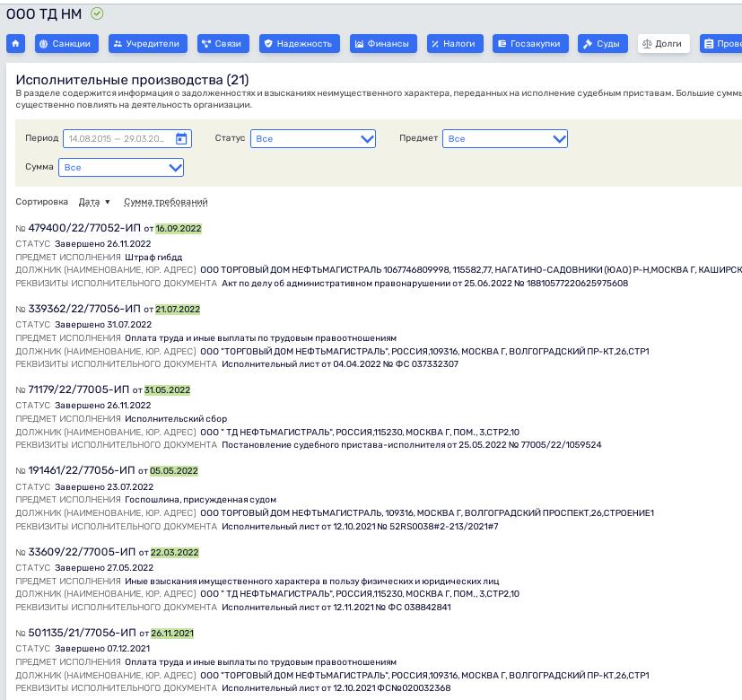Click the highlighted date 31.05.2022
This screenshot has height=700, width=742.
point(167,390)
